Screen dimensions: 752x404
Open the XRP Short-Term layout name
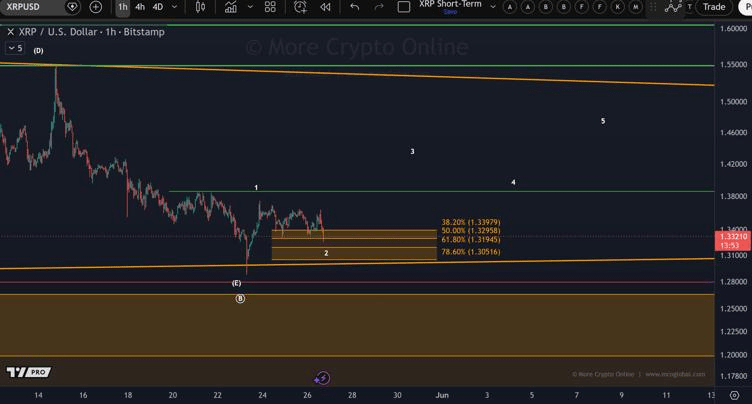click(x=450, y=4)
